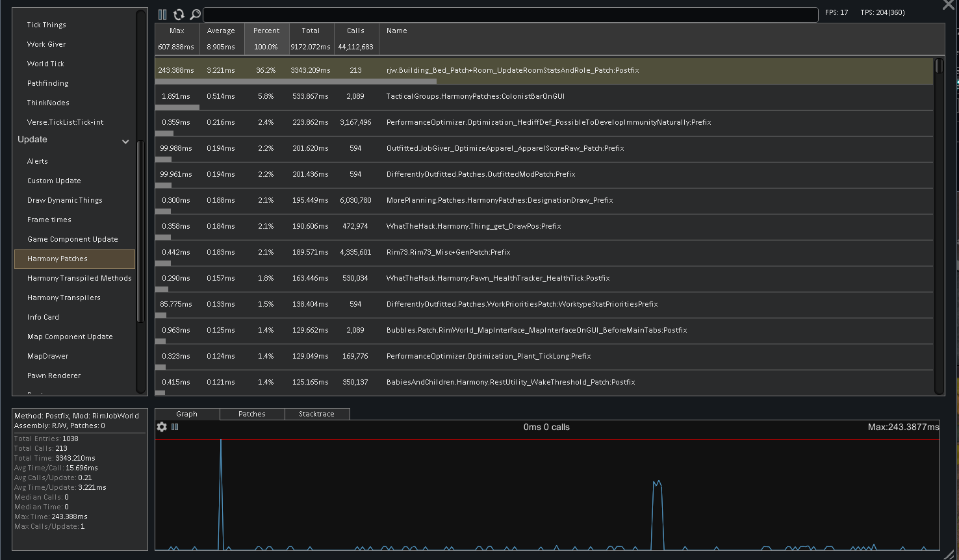Screen dimensions: 959x560
Task: Click the FPS: 17 readout
Action: click(836, 12)
